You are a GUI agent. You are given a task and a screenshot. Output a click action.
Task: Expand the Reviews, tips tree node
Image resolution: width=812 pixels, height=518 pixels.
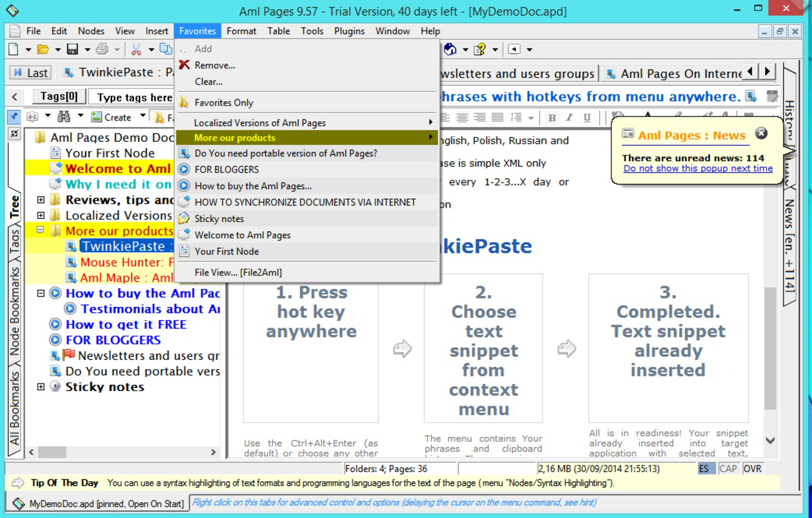[x=40, y=199]
